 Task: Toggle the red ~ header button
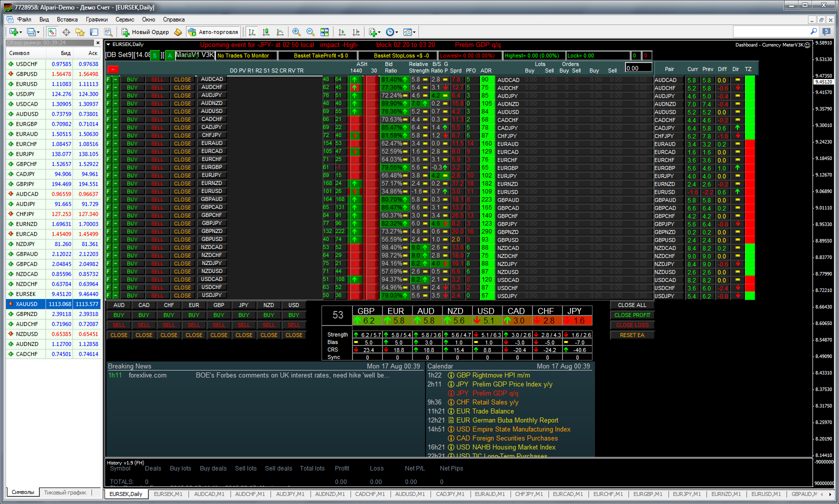(113, 69)
